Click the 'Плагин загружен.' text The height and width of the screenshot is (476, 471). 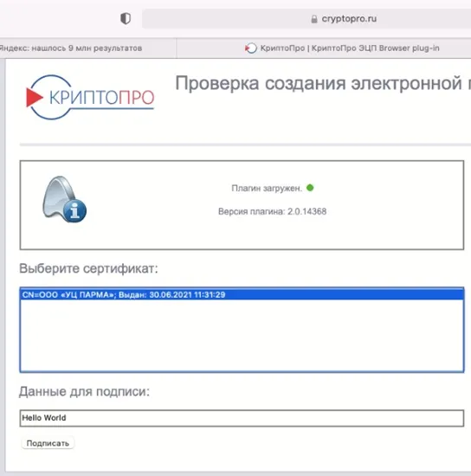click(267, 188)
